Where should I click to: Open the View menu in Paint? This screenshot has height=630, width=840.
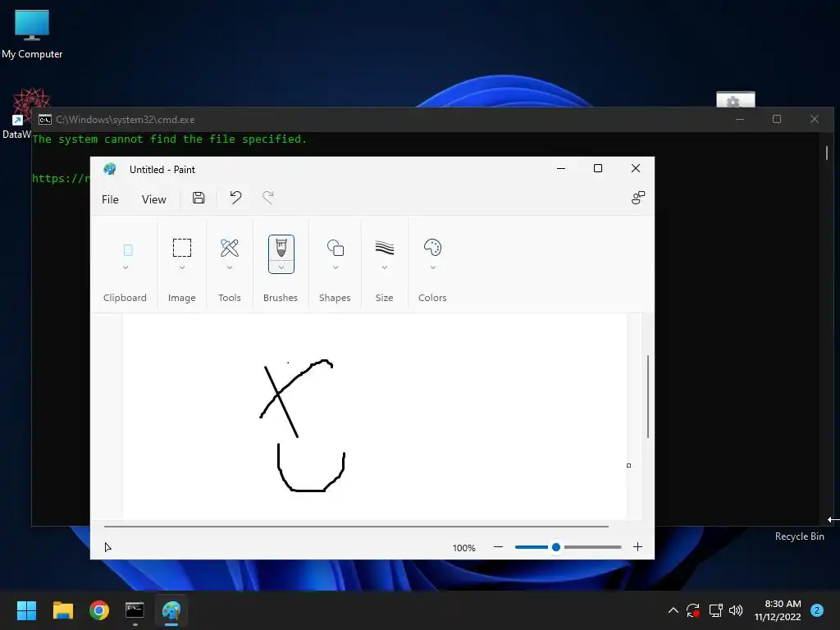click(153, 199)
